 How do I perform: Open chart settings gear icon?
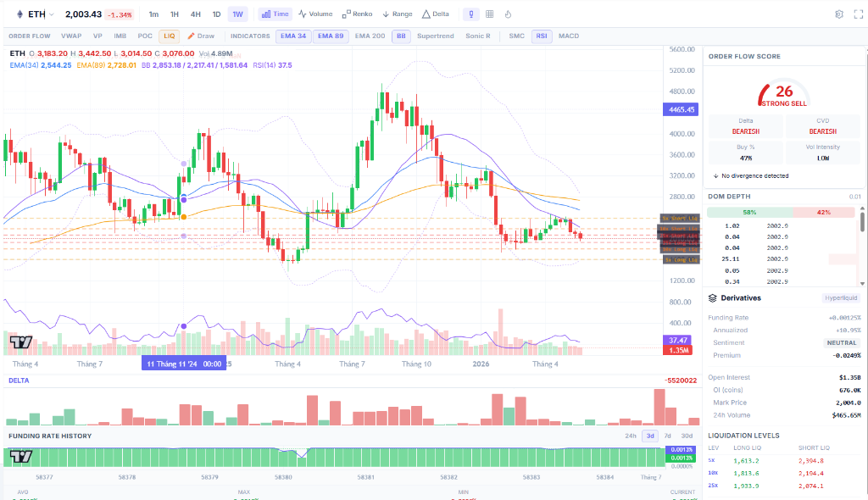tap(839, 14)
